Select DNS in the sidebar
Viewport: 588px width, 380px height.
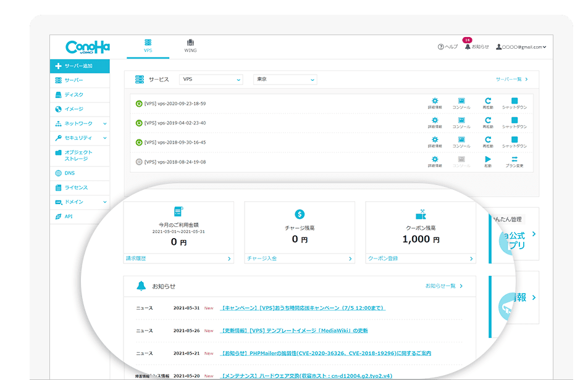[69, 173]
